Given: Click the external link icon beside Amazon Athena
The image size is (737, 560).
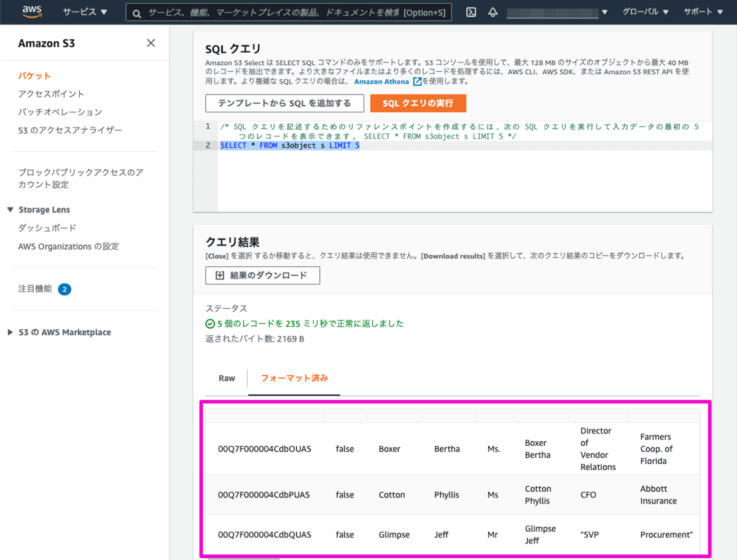Looking at the screenshot, I should [418, 82].
